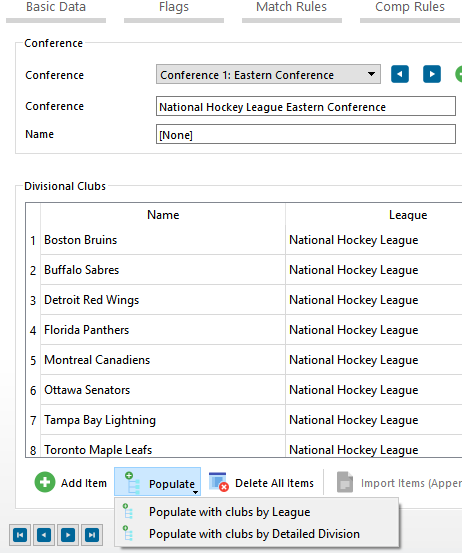Click row number 5 header
Image resolution: width=462 pixels, height=553 pixels.
pos(33,360)
